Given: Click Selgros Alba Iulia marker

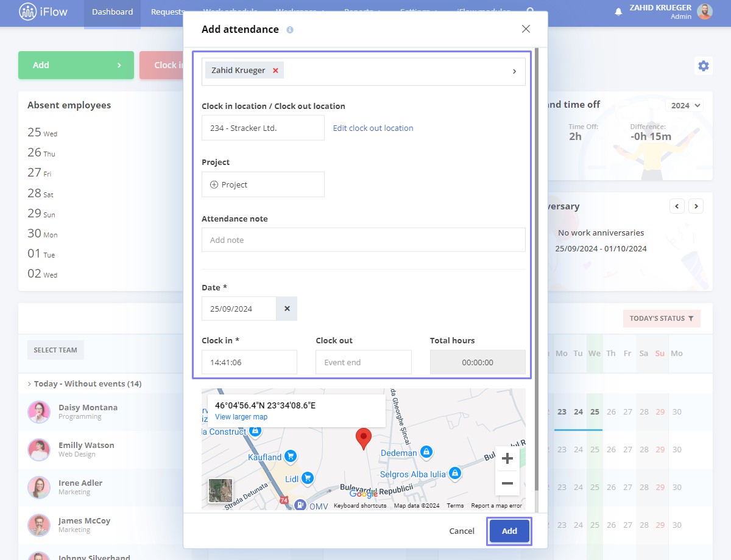Looking at the screenshot, I should pyautogui.click(x=454, y=473).
